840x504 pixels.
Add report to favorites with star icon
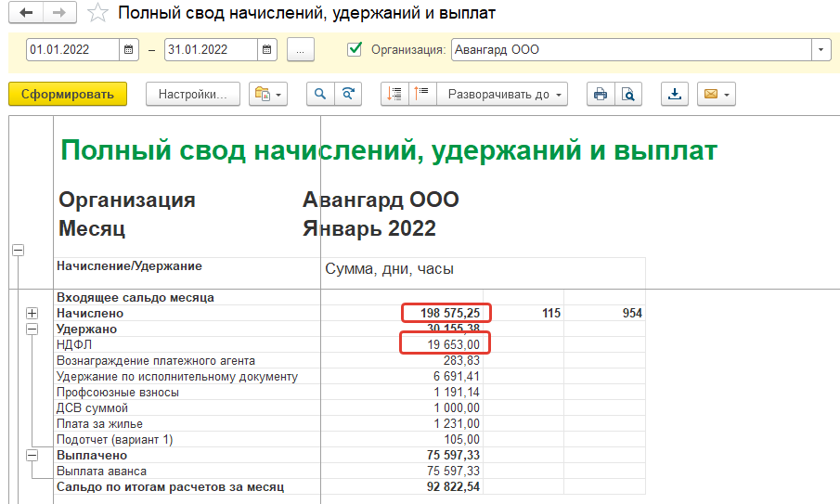(x=96, y=14)
